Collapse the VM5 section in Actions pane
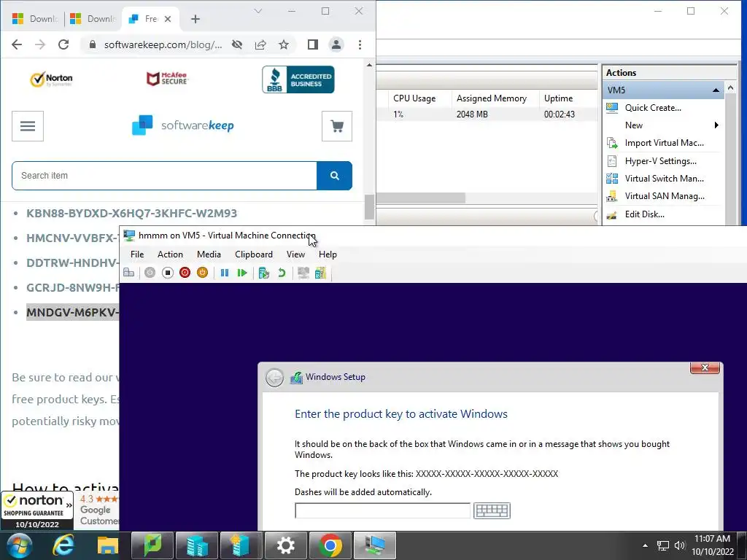 716,90
